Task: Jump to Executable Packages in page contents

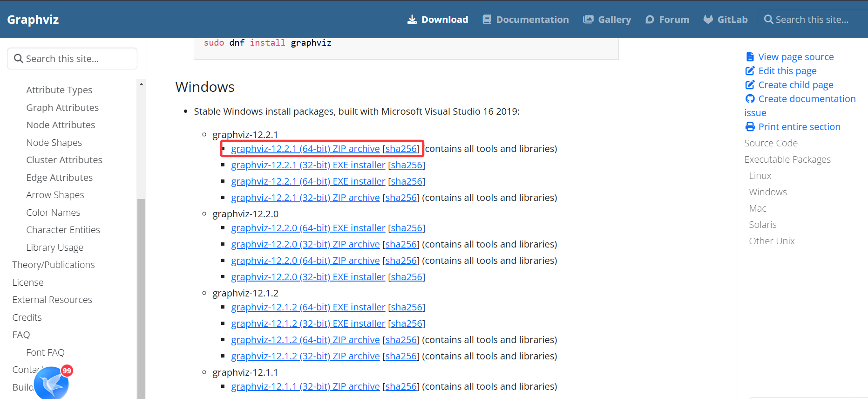Action: (787, 159)
